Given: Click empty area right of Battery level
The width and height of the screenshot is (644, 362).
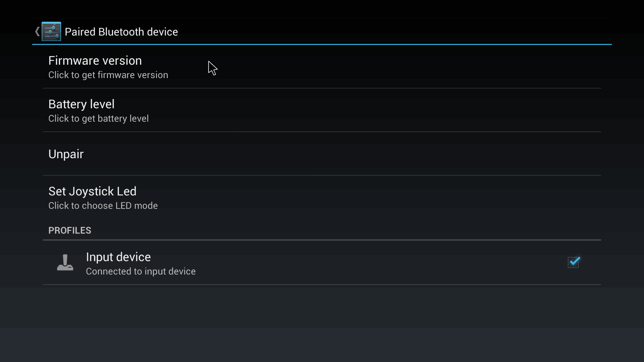Looking at the screenshot, I should tap(369, 110).
